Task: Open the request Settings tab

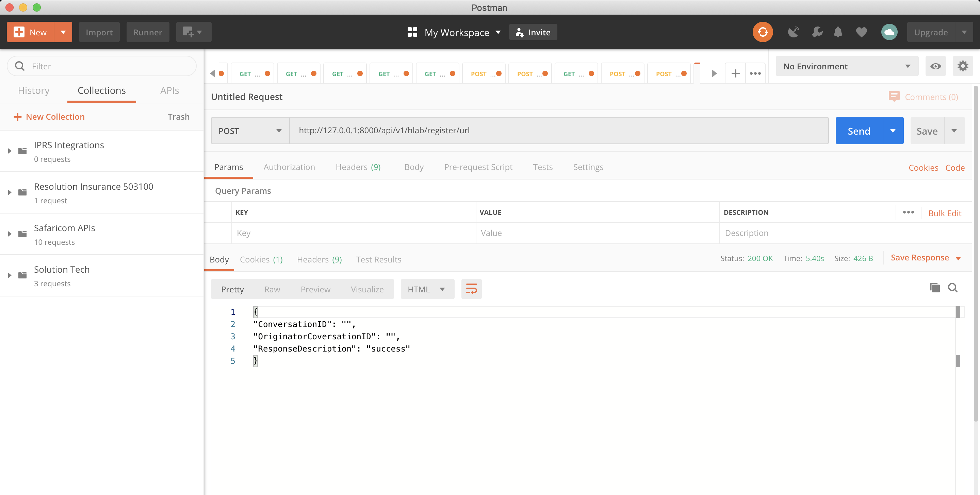Action: click(588, 167)
